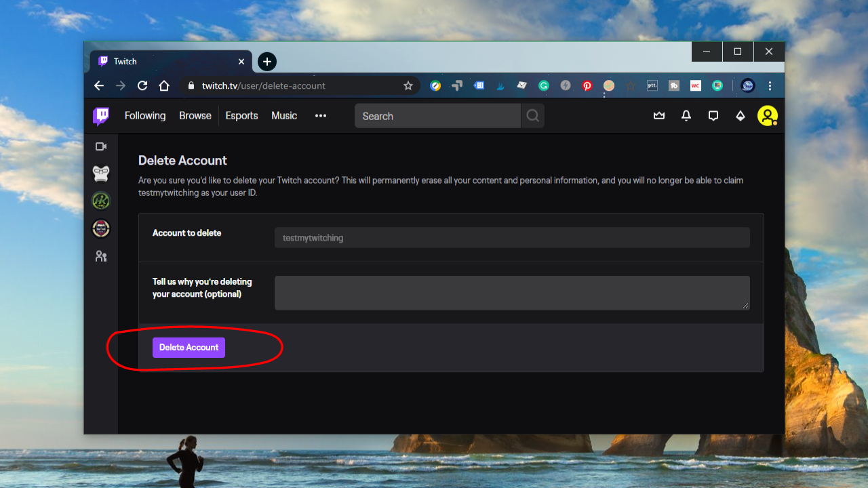Click the browser Forward arrow
The width and height of the screenshot is (868, 488).
[121, 86]
